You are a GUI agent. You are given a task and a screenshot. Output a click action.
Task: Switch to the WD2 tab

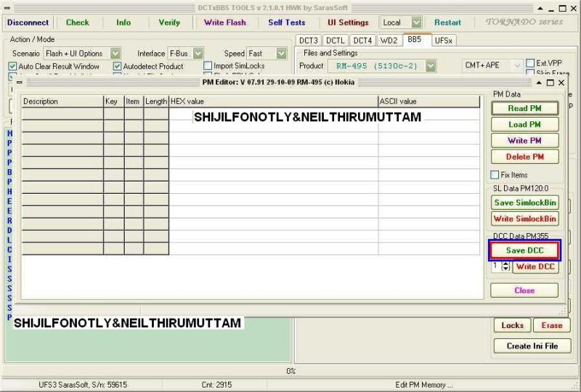coord(389,41)
